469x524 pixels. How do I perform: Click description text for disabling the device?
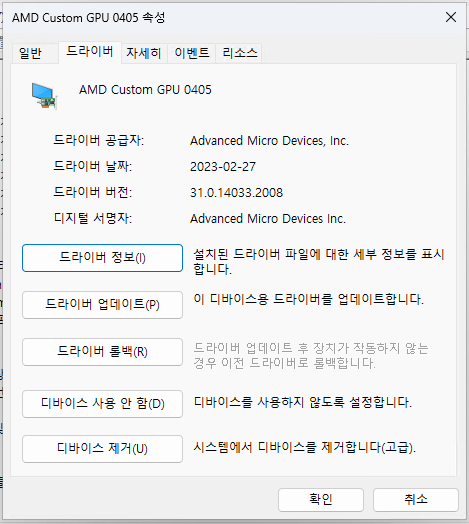pyautogui.click(x=303, y=402)
